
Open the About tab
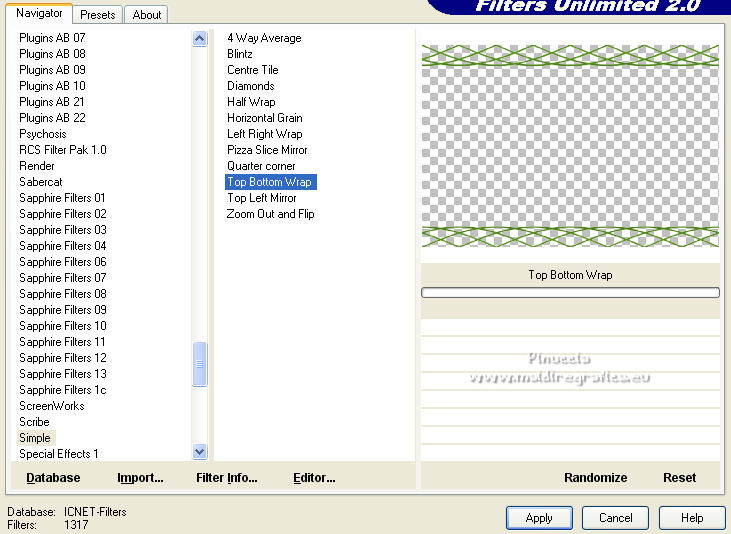[x=146, y=15]
